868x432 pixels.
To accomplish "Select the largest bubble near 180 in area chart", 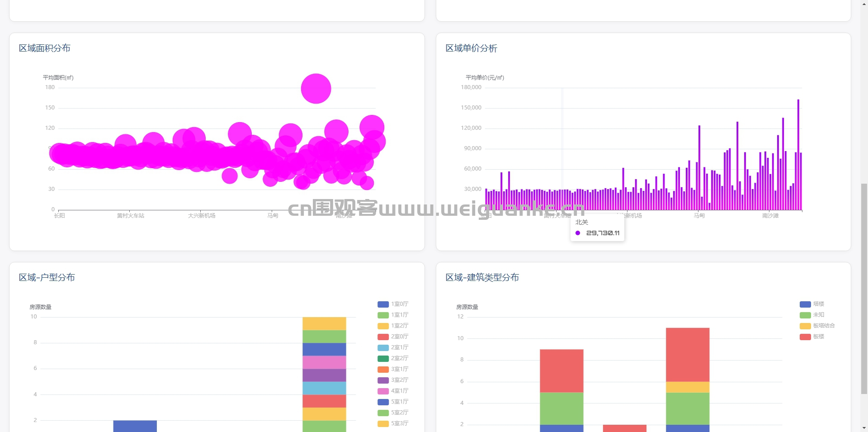I will 316,89.
